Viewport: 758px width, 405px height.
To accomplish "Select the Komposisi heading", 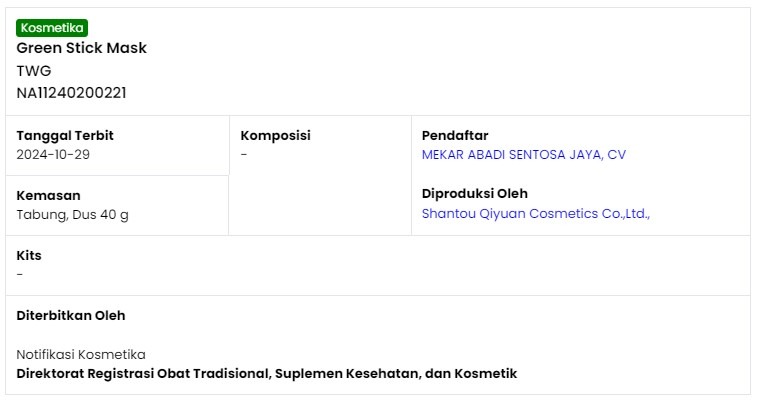I will click(276, 135).
